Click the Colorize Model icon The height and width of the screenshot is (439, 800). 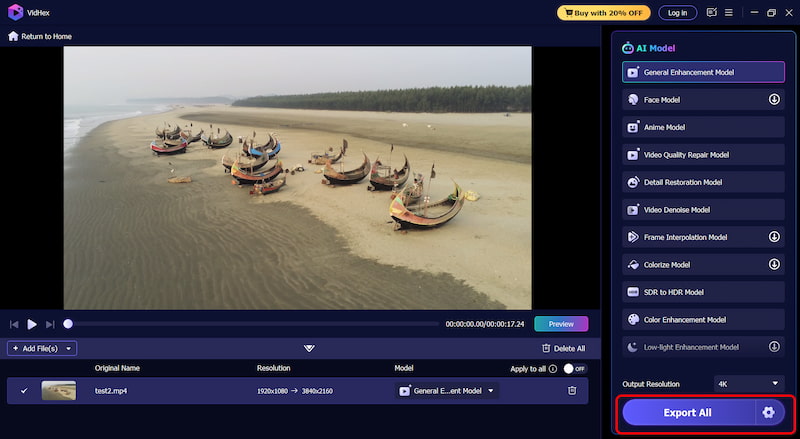(x=633, y=264)
